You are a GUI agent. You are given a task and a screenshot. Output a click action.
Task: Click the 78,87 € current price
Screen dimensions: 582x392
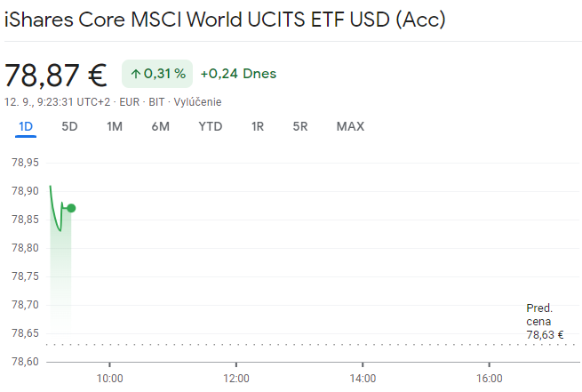pyautogui.click(x=55, y=75)
